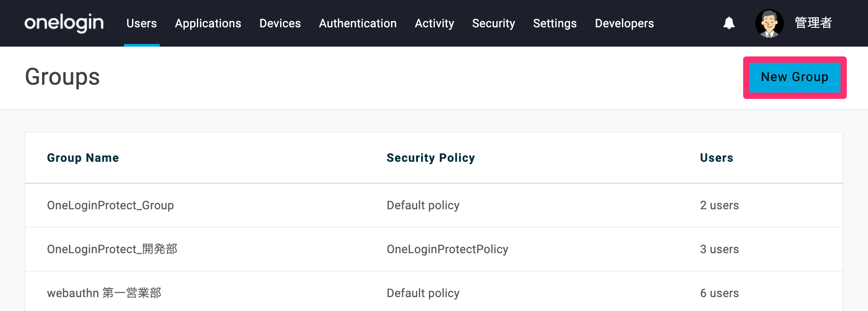Click the Users column header
This screenshot has height=311, width=868.
click(x=717, y=158)
